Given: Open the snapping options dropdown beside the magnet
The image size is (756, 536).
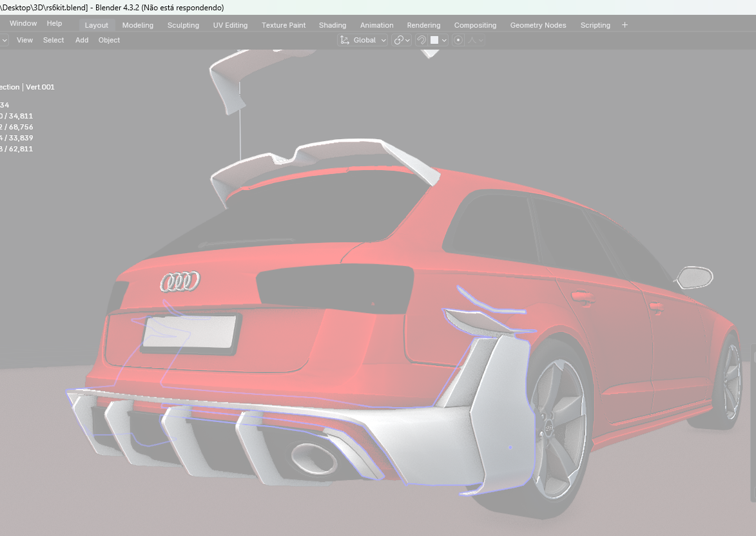Looking at the screenshot, I should point(439,40).
